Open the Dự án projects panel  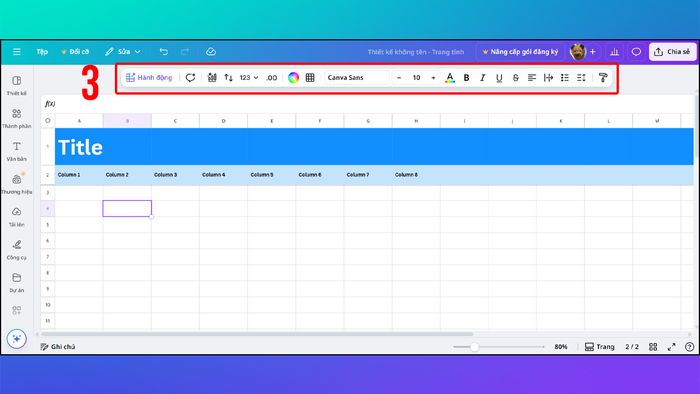click(x=17, y=282)
